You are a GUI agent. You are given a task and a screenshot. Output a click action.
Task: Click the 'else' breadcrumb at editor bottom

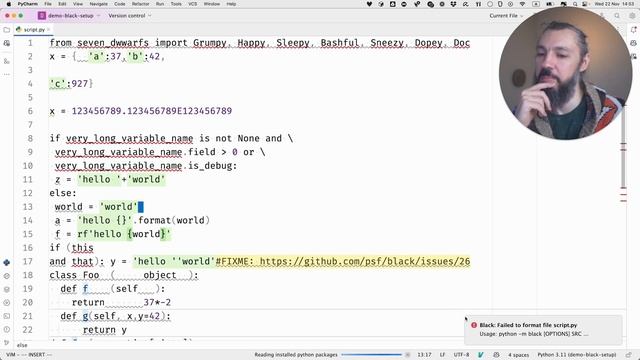tap(22, 345)
